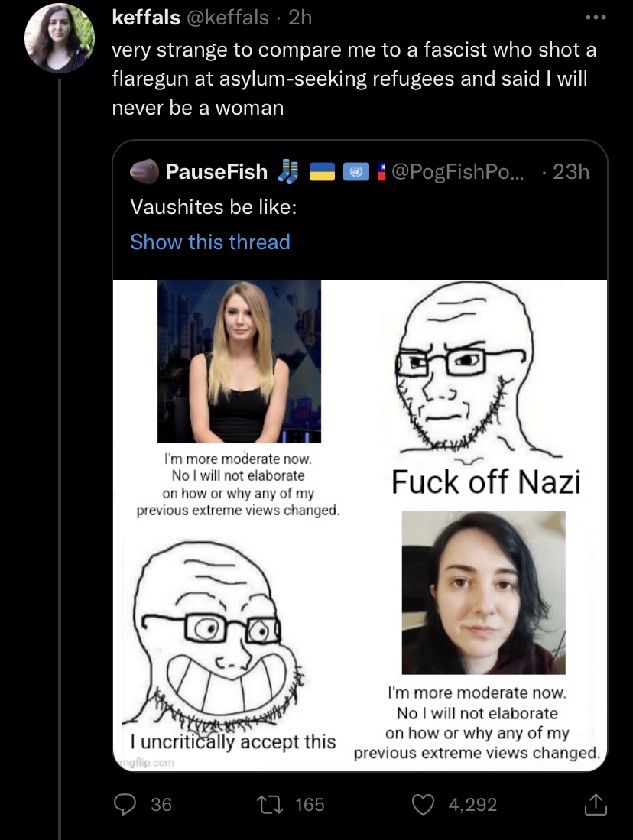The width and height of the screenshot is (633, 840).
Task: Open the quoted meme image
Action: point(359,525)
